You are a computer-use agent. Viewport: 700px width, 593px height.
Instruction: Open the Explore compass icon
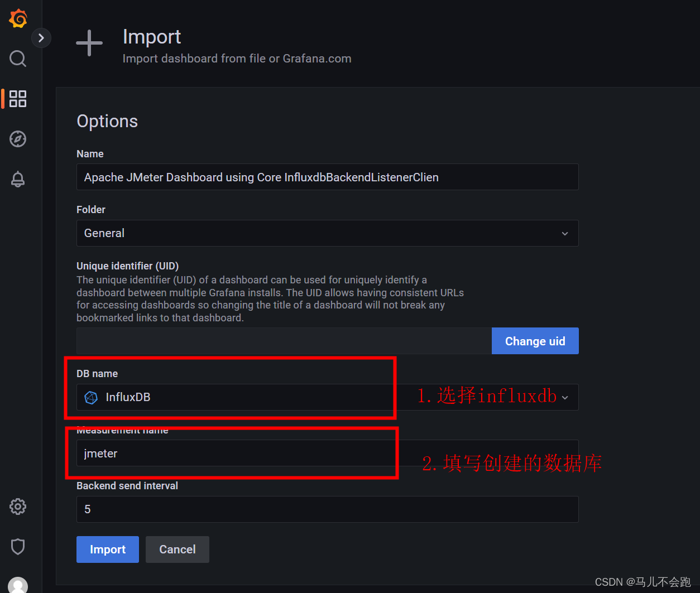tap(18, 139)
